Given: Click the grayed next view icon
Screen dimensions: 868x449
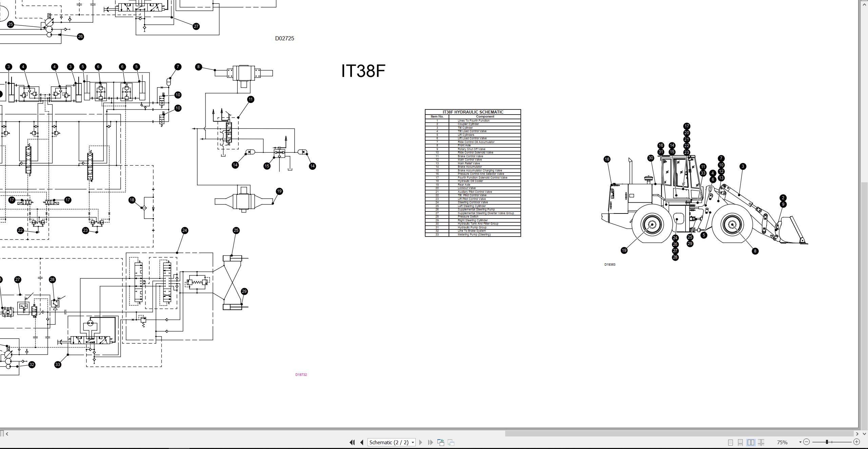Looking at the screenshot, I should pyautogui.click(x=451, y=442).
